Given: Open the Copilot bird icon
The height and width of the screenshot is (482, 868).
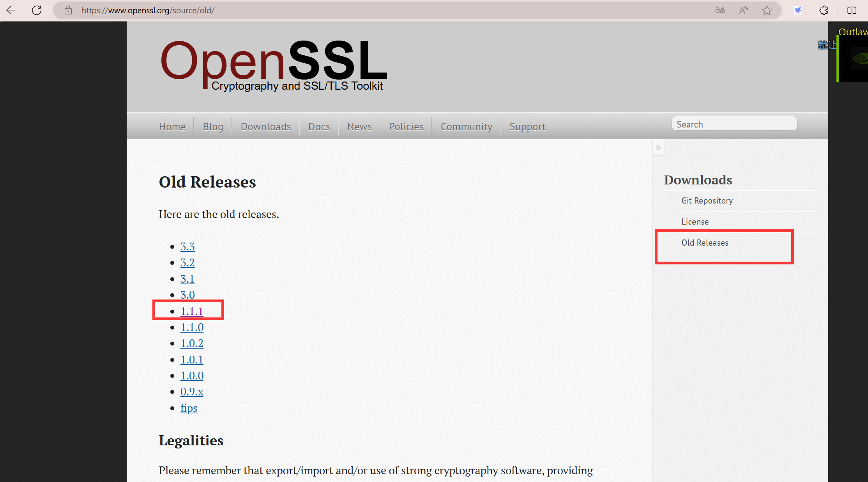Looking at the screenshot, I should pyautogui.click(x=798, y=11).
